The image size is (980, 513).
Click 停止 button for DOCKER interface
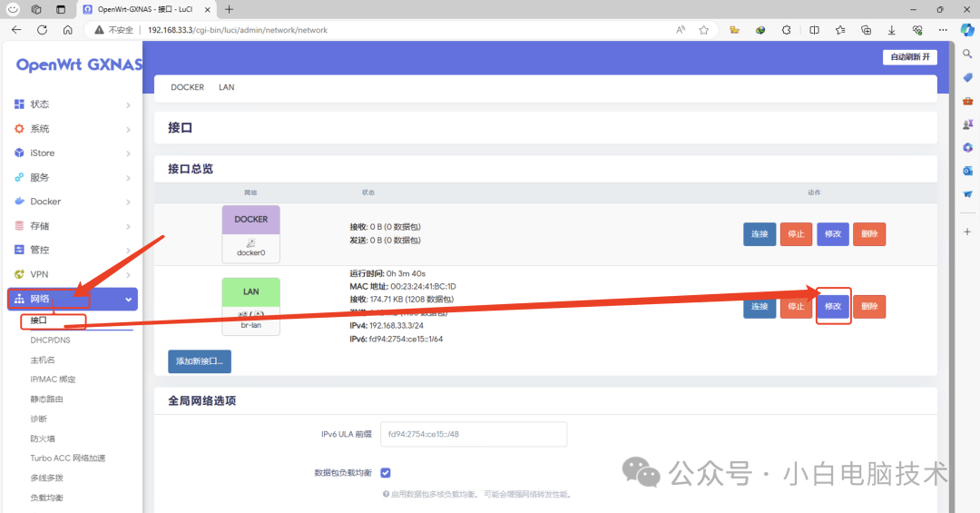click(x=797, y=234)
